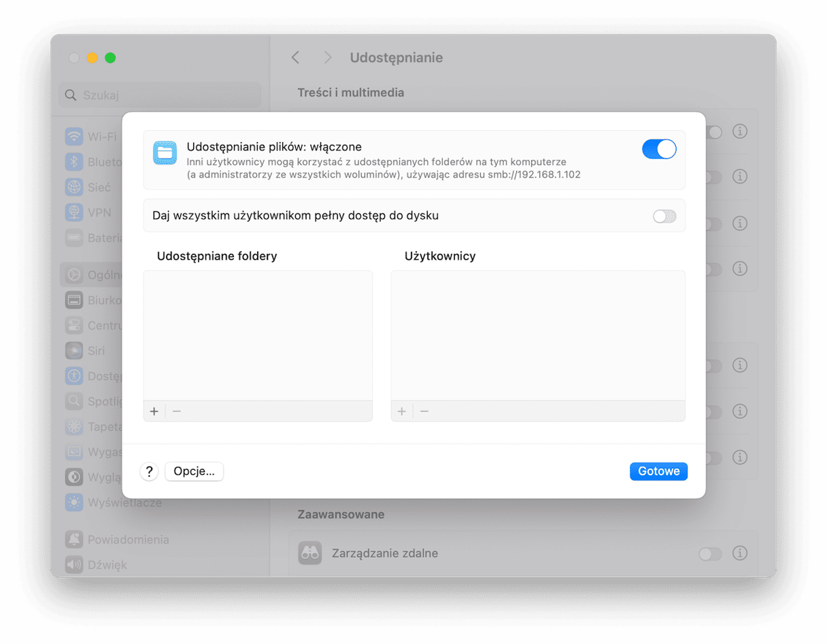Go forward using the right chevron
This screenshot has height=644, width=827.
(x=327, y=58)
